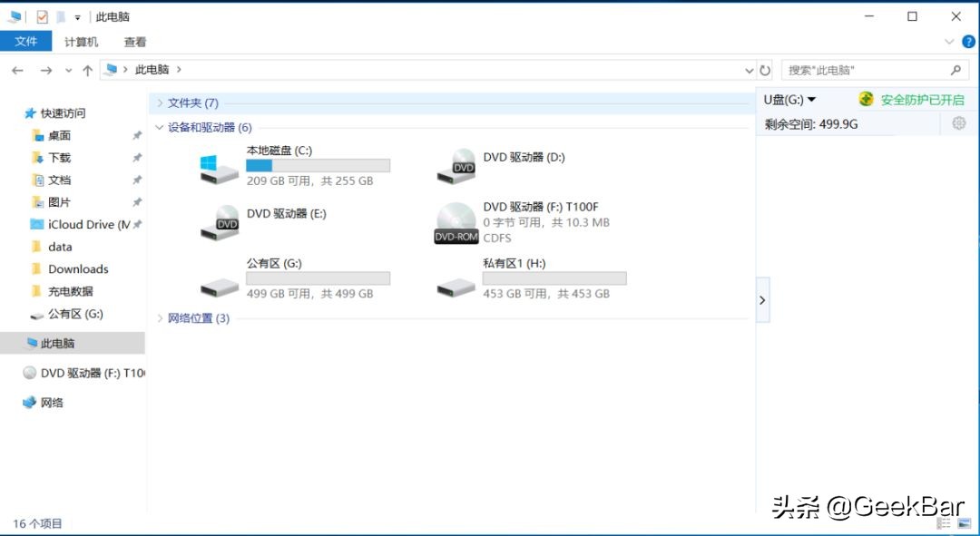980x536 pixels.
Task: Click the 209 GB 可用，共 255 GB text
Action: 310,181
